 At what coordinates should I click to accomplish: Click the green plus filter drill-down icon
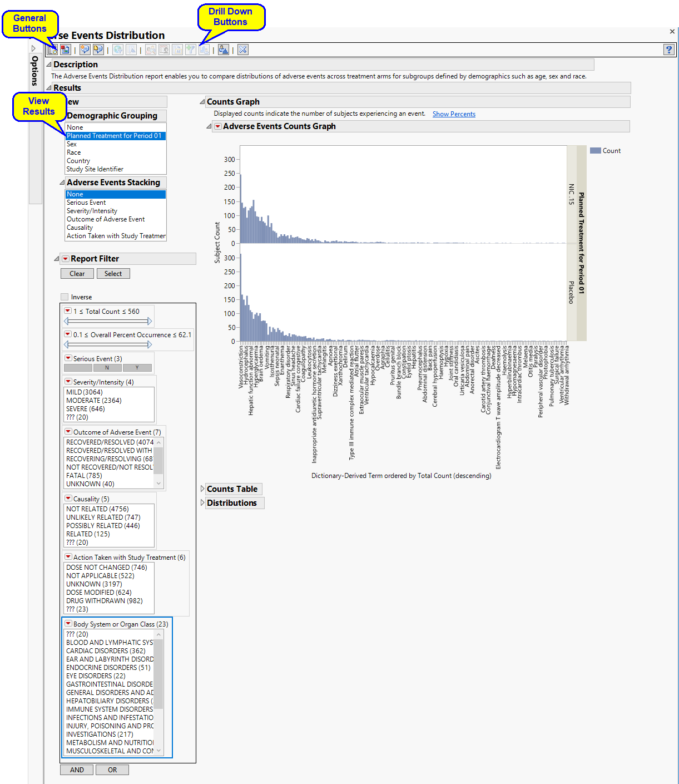tap(191, 50)
